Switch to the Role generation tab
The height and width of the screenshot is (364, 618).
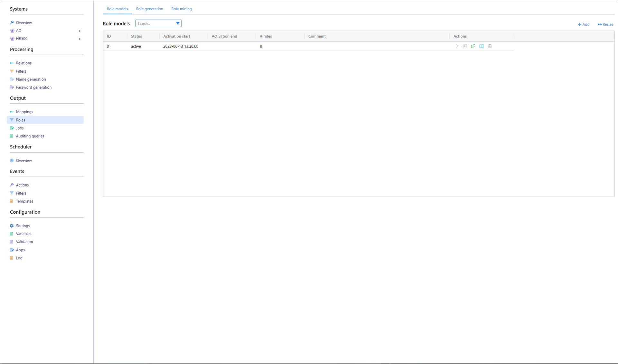[x=149, y=9]
